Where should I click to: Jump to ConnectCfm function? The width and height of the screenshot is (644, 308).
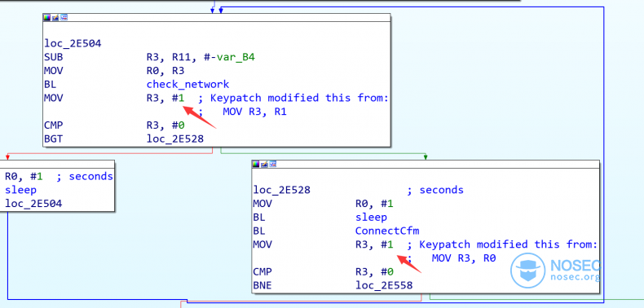pyautogui.click(x=387, y=231)
